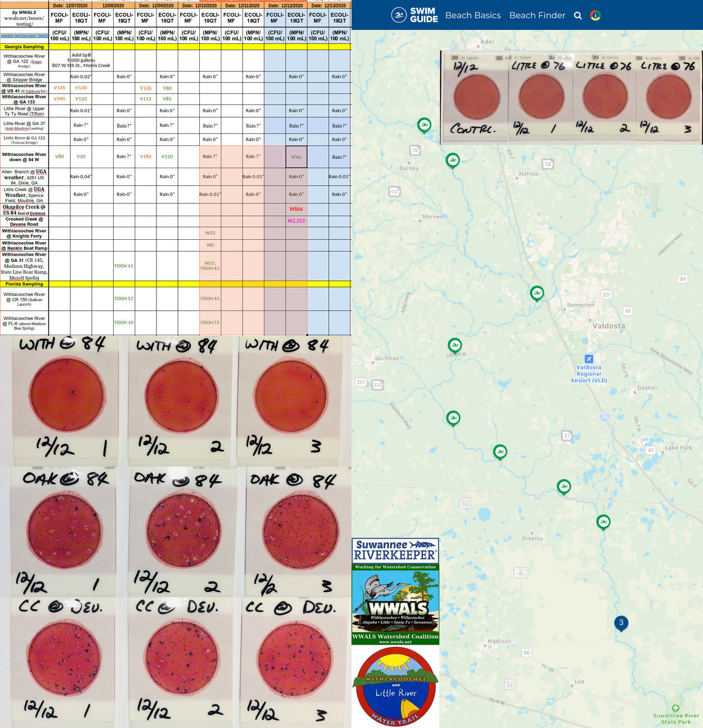Open the wwals.net/issues/testing hyperlink in blue
This screenshot has height=728, width=703.
25,36
